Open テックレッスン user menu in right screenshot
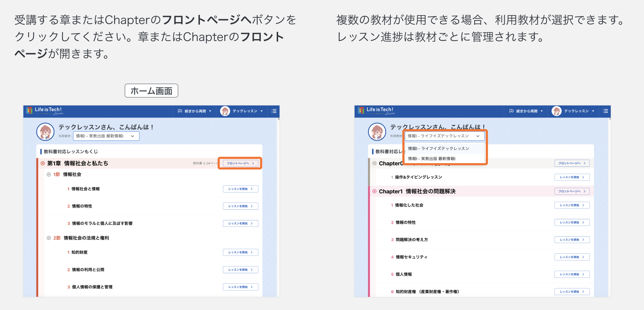The width and height of the screenshot is (644, 310). [x=574, y=111]
